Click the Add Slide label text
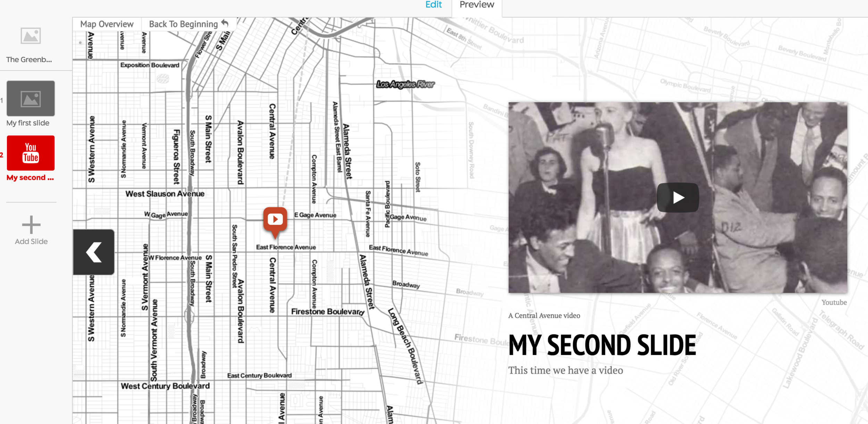This screenshot has width=868, height=424. tap(31, 241)
